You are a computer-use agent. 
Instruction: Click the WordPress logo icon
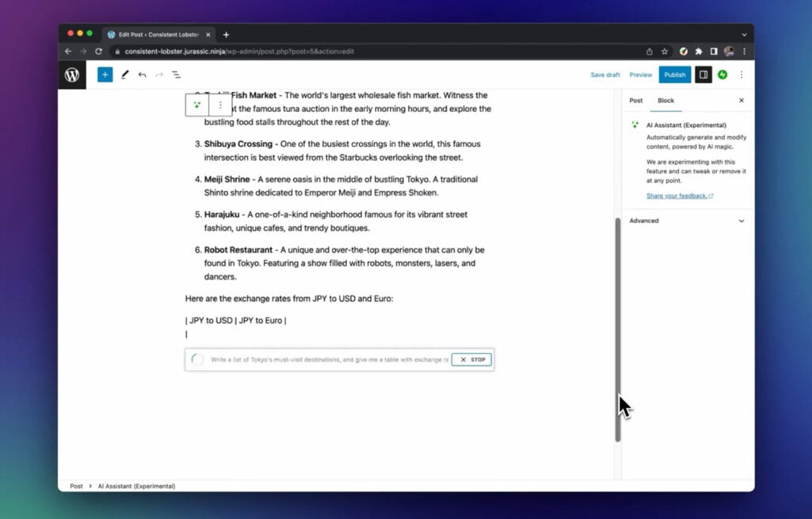tap(72, 75)
